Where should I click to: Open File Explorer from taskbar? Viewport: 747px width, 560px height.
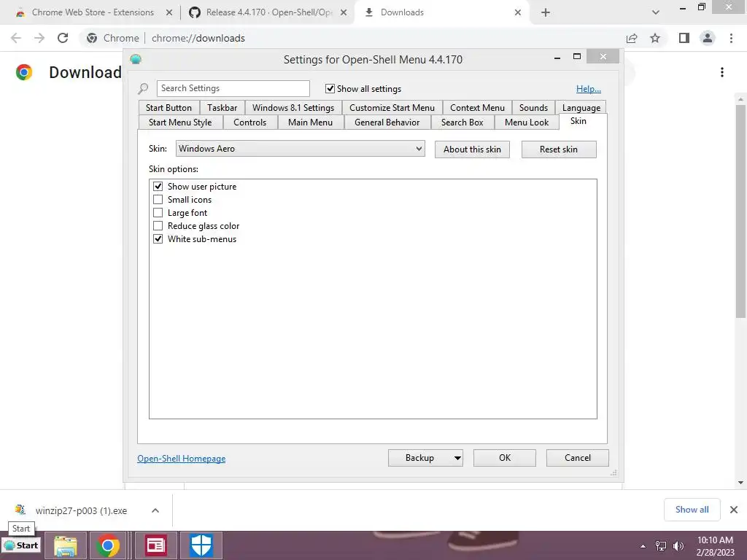65,545
